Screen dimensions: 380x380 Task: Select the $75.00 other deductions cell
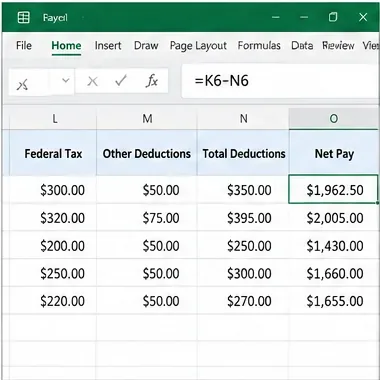[x=147, y=218]
